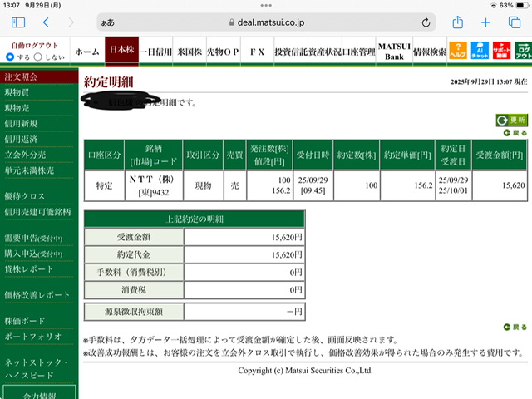Select ネットストック・ハイスピード in the sidebar
The height and width of the screenshot is (399, 532).
[37, 369]
